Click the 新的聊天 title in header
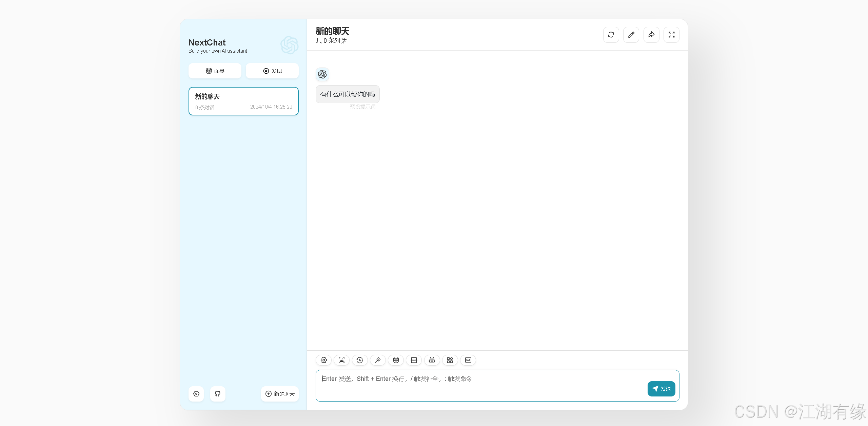The width and height of the screenshot is (868, 426). click(332, 31)
